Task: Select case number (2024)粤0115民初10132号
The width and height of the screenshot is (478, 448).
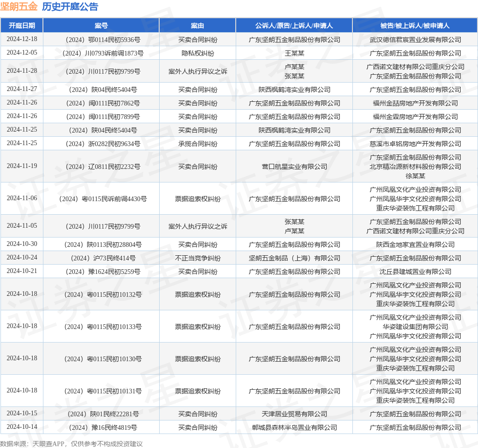Action: pos(103,294)
